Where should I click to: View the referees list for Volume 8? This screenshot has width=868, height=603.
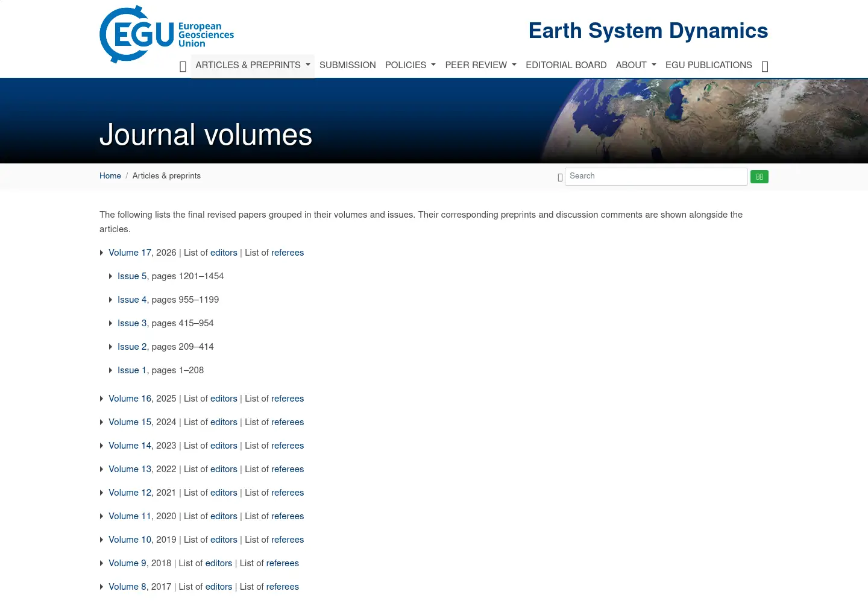click(283, 587)
